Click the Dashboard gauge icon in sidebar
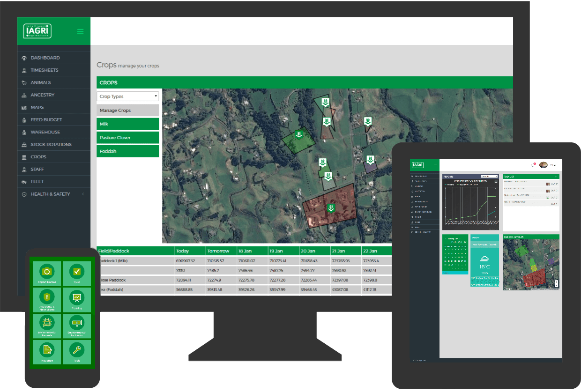 [24, 58]
